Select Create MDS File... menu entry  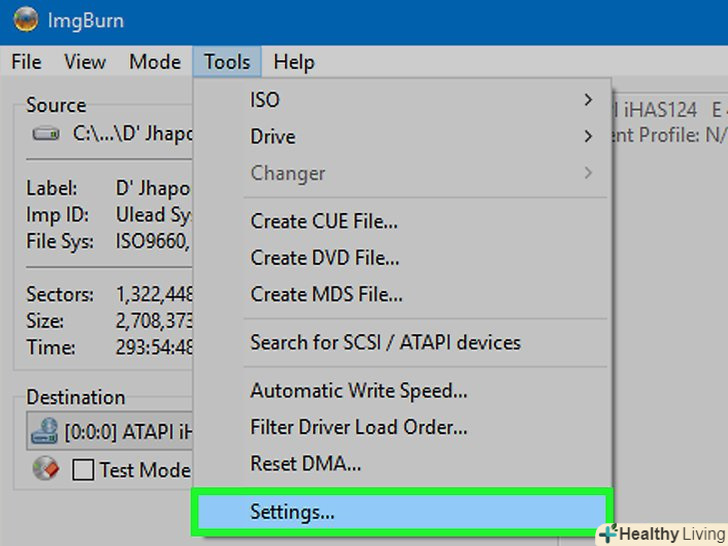pyautogui.click(x=402, y=294)
